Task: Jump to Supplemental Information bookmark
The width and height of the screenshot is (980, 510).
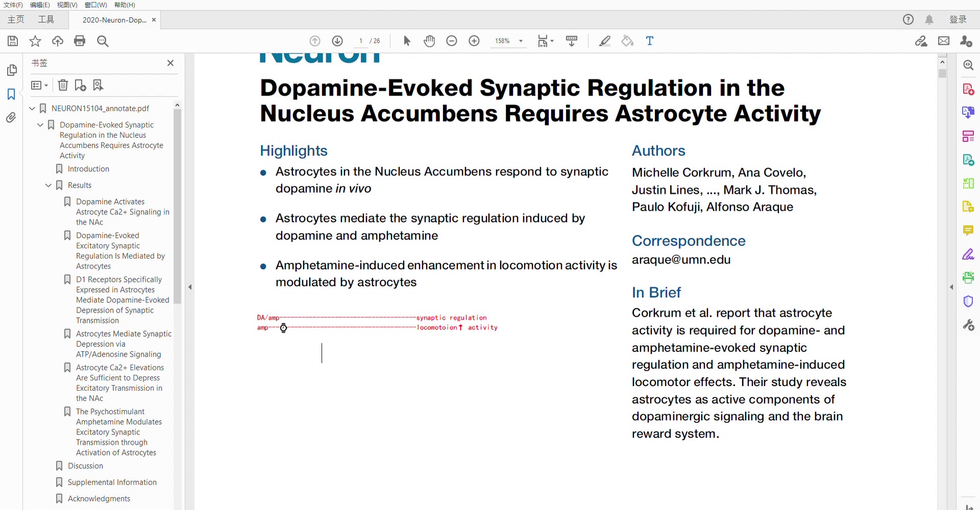Action: click(112, 482)
